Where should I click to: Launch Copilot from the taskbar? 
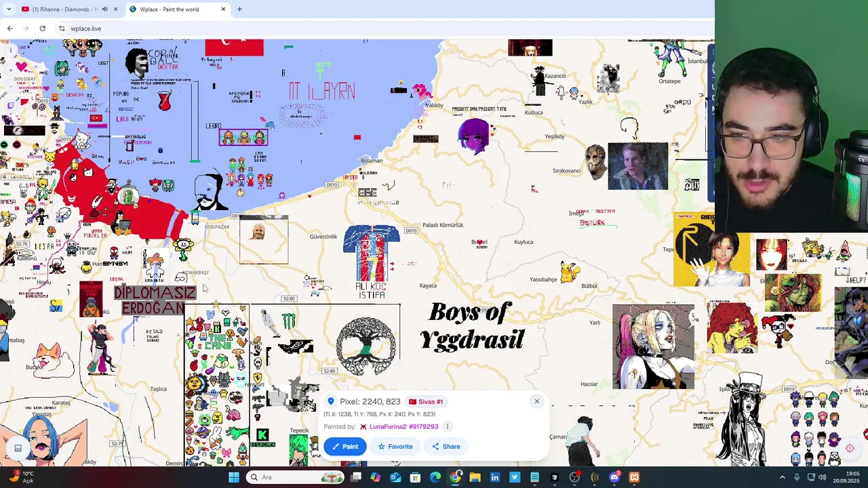coord(376,477)
